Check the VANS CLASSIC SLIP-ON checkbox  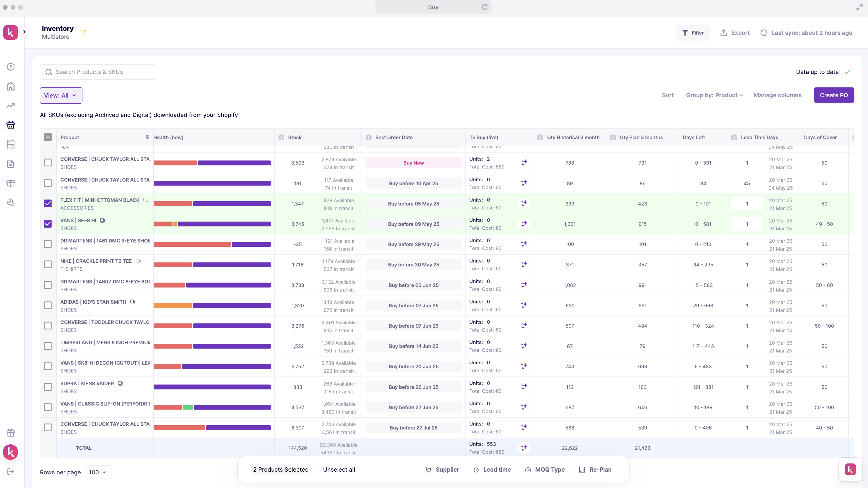coord(48,407)
